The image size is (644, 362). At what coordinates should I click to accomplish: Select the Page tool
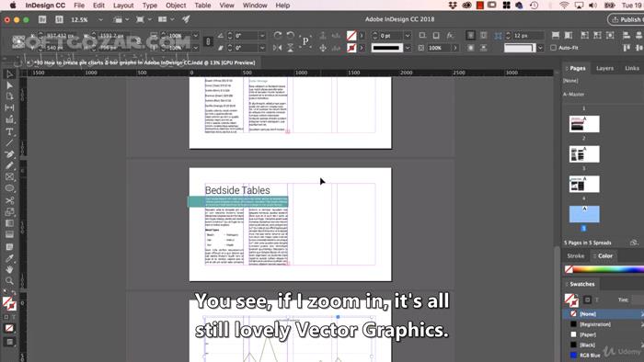point(9,96)
